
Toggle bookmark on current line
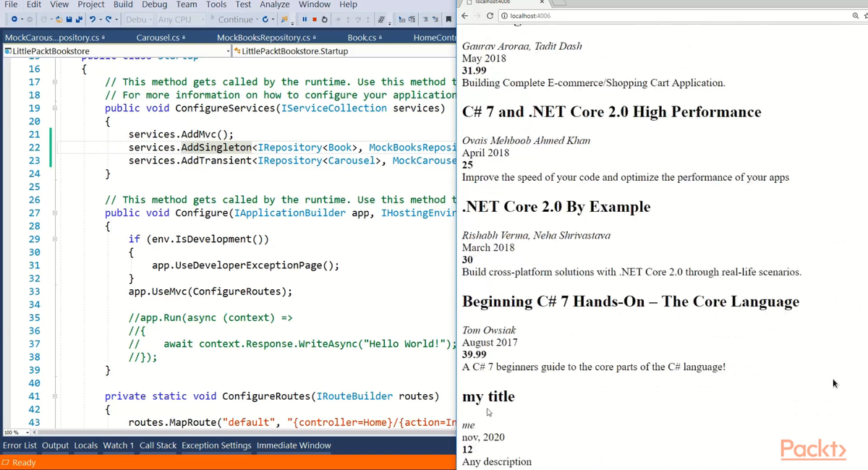coord(448,20)
